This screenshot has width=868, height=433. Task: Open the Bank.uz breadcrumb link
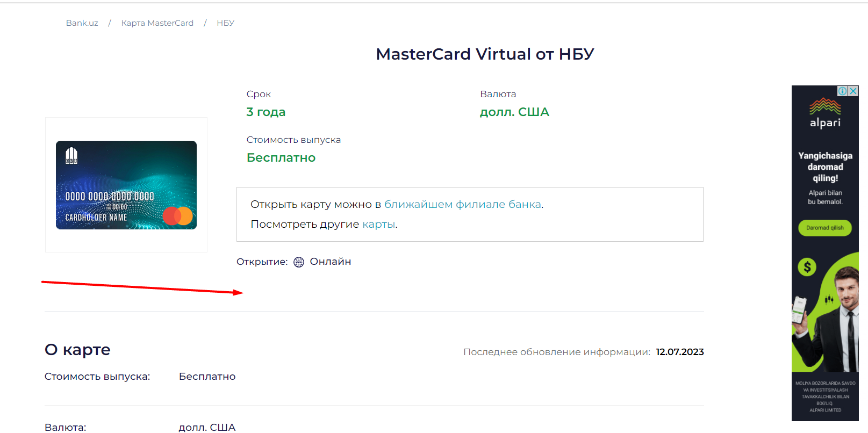[82, 23]
